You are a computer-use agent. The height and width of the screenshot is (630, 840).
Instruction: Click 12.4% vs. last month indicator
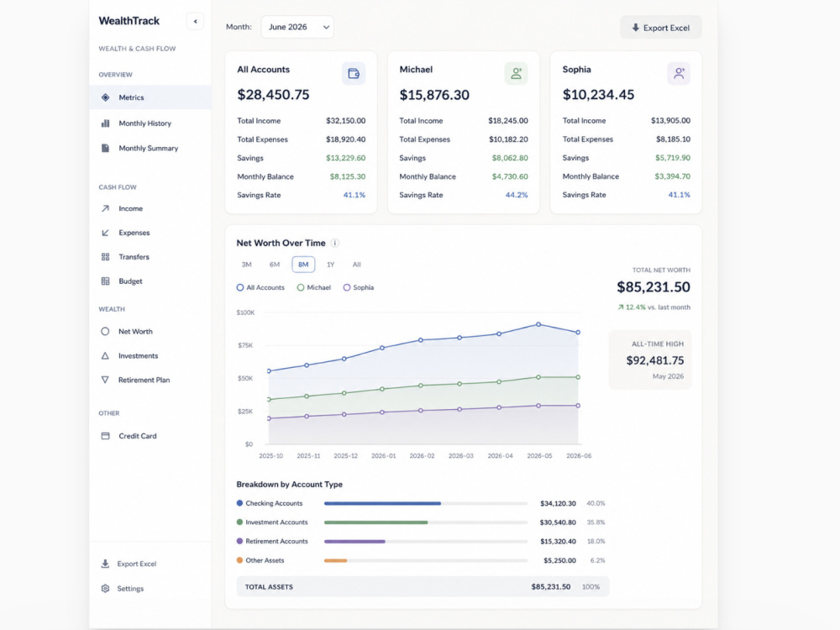pos(654,307)
